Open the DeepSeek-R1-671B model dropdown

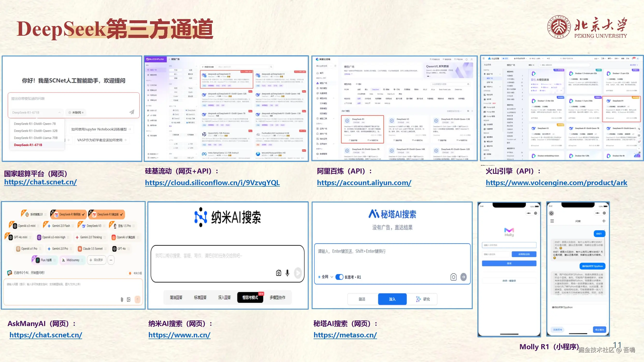(36, 112)
